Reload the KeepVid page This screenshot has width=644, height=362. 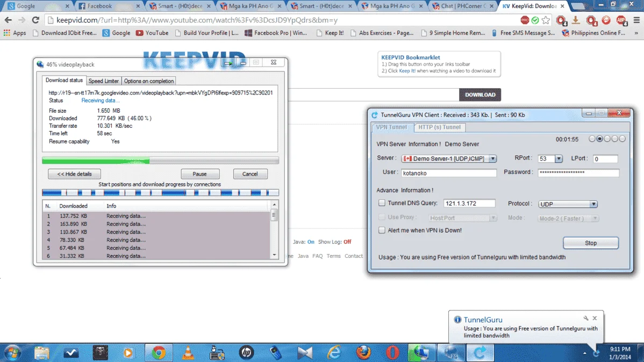tap(35, 20)
